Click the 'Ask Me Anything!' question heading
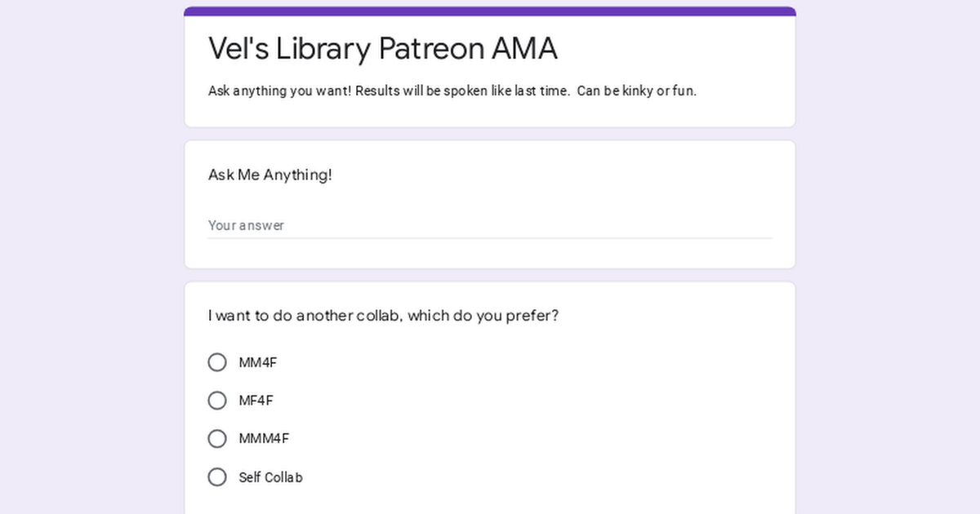980x514 pixels. pyautogui.click(x=270, y=175)
